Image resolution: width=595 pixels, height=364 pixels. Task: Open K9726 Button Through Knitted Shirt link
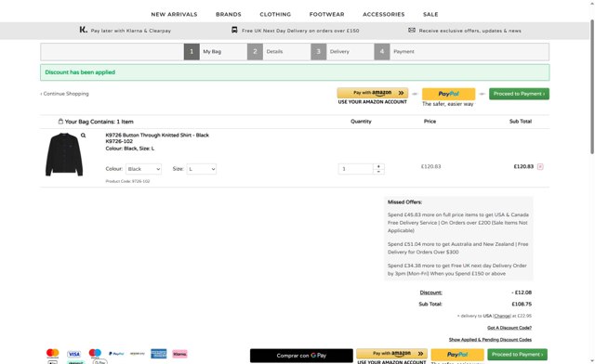click(157, 135)
